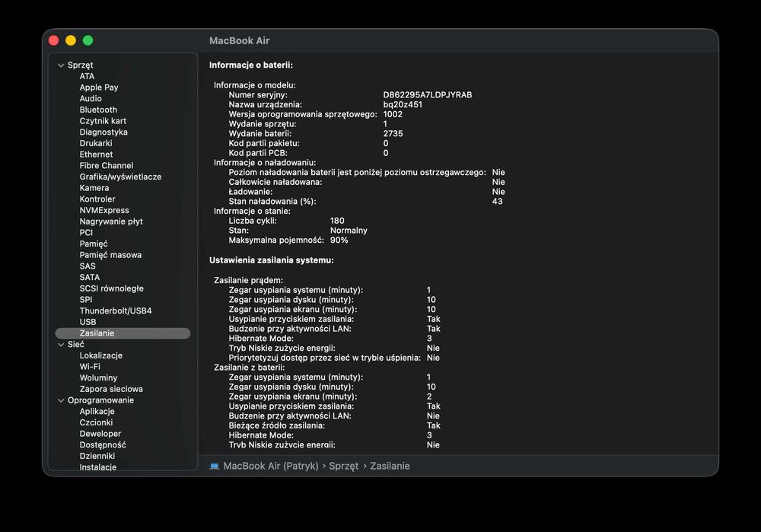The height and width of the screenshot is (532, 761).
Task: Open NVMExpress entry
Action: (104, 210)
